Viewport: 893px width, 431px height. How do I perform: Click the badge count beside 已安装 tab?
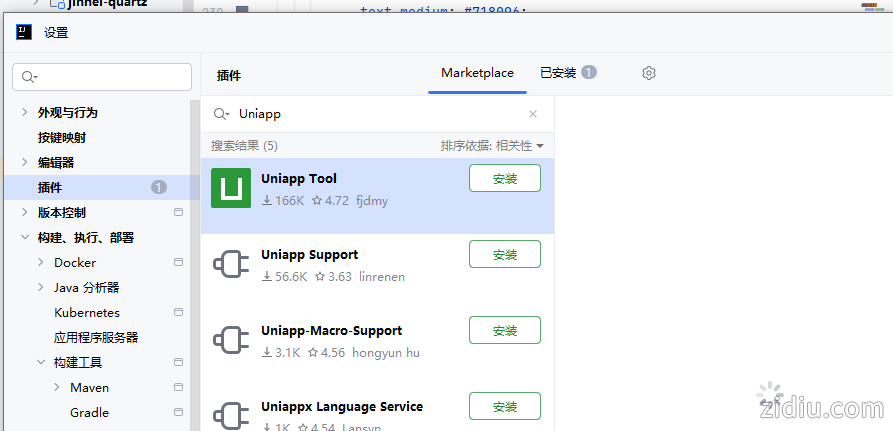click(x=589, y=72)
